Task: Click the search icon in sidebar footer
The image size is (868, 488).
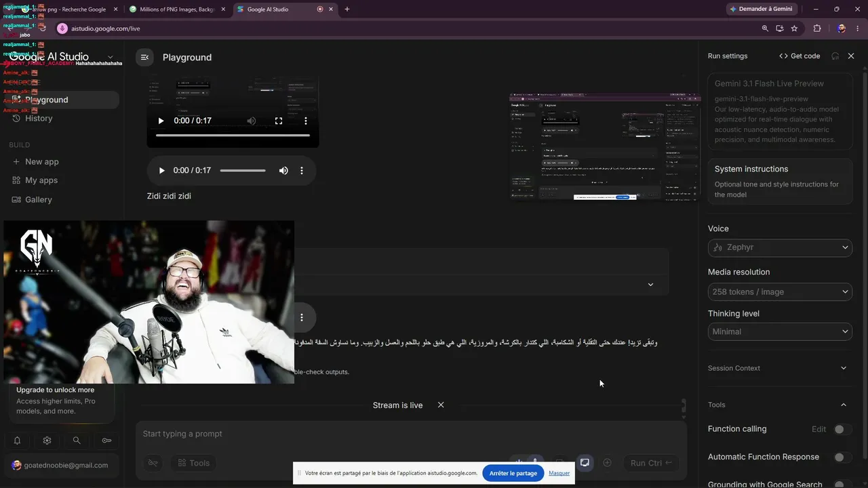Action: (x=77, y=441)
